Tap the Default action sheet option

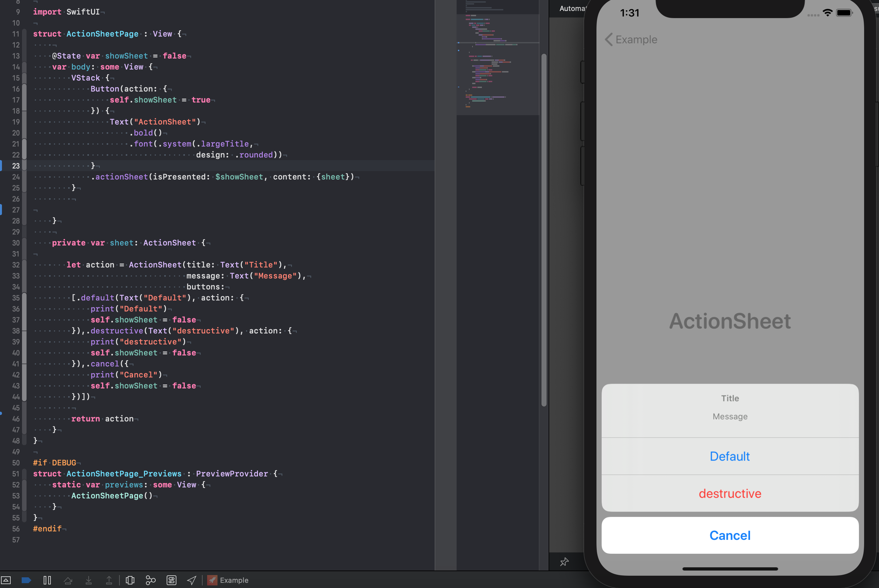(x=729, y=456)
